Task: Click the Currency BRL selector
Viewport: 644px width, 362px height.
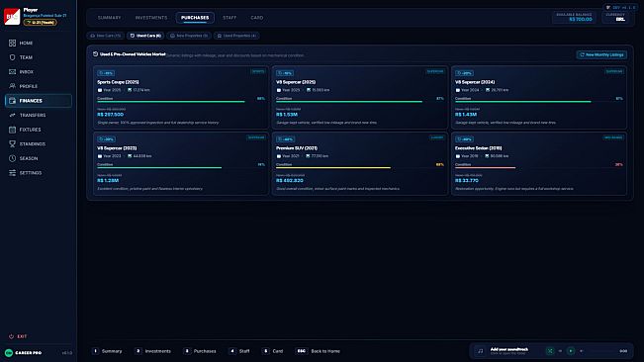Action: point(615,17)
